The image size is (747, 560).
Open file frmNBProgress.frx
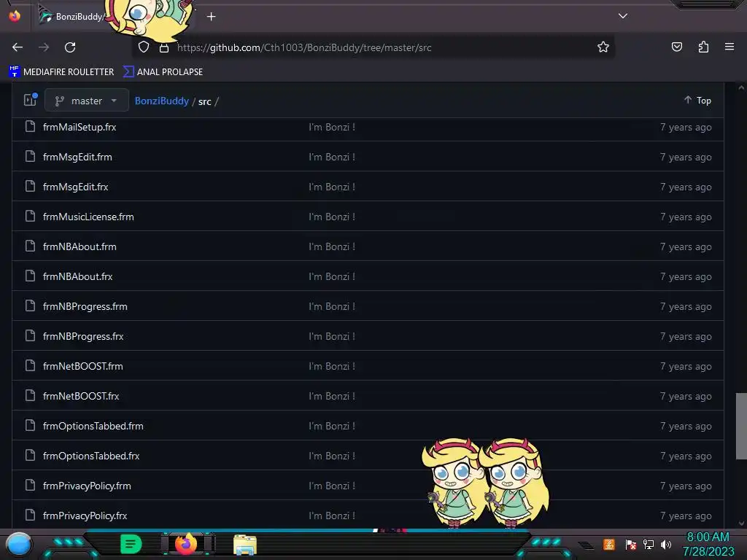pos(83,337)
